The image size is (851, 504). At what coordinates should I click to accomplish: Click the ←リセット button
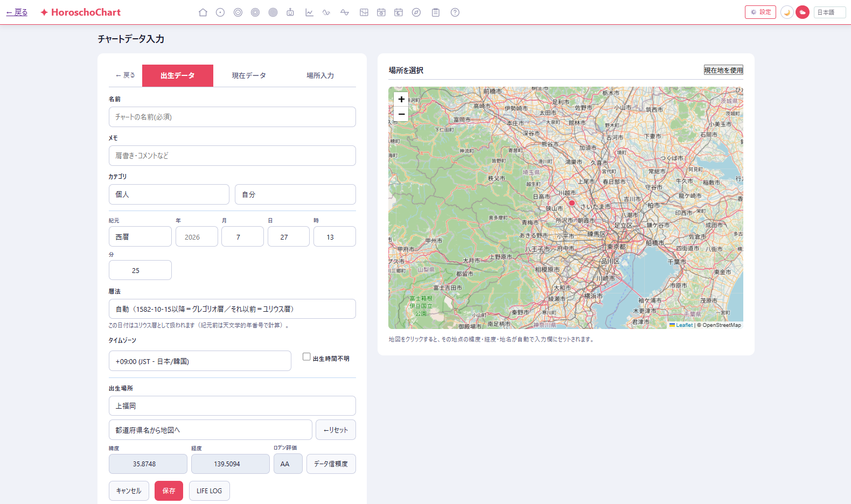(x=336, y=430)
